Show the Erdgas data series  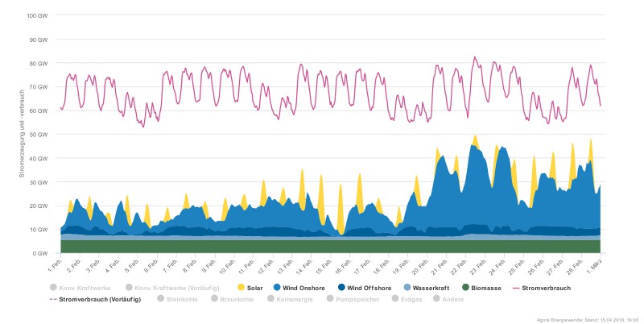point(394,299)
